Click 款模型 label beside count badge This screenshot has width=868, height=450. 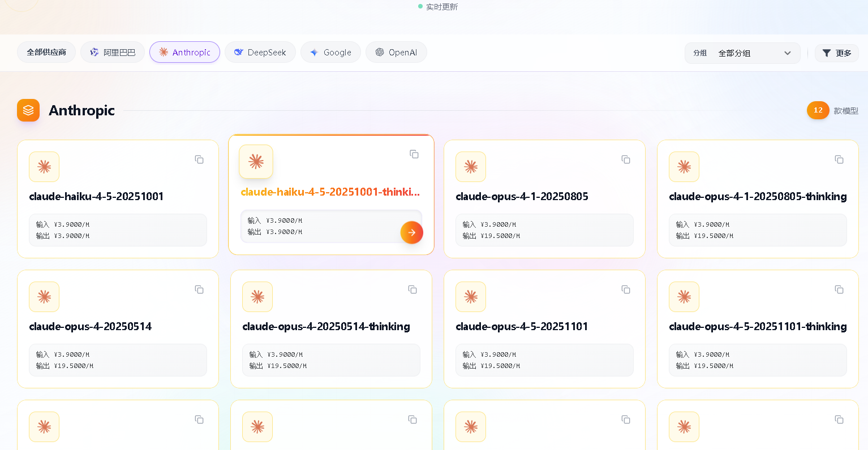pyautogui.click(x=846, y=111)
